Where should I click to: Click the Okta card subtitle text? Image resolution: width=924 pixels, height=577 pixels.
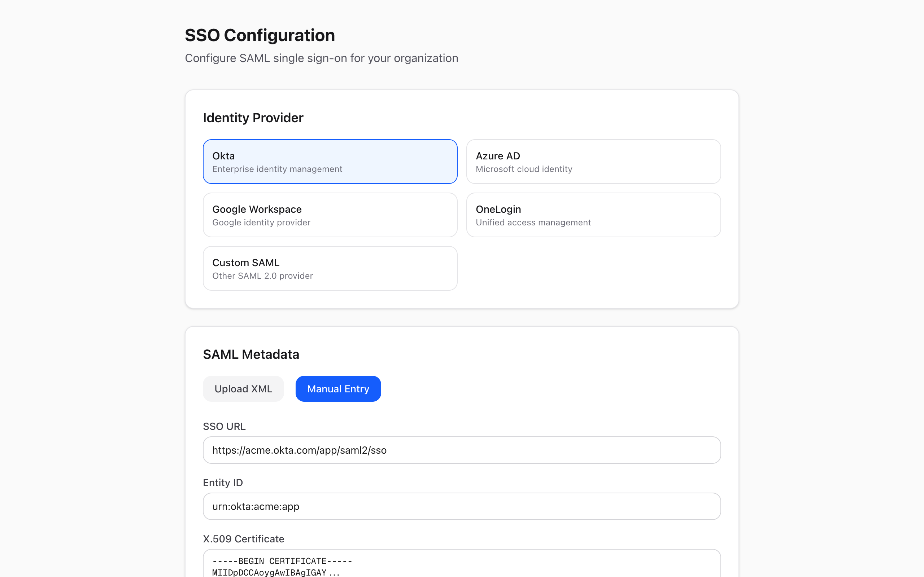tap(277, 169)
